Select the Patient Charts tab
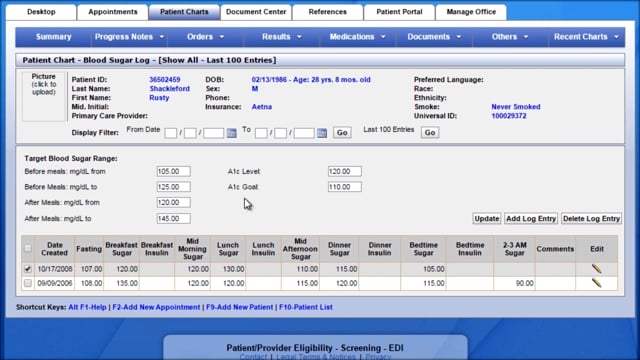This screenshot has width=640, height=360. tap(184, 12)
